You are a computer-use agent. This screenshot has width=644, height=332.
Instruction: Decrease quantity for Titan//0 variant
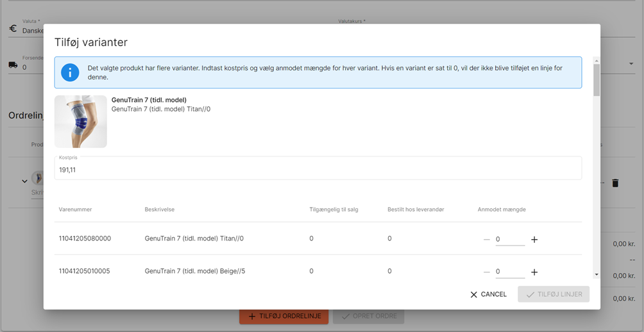coord(487,240)
